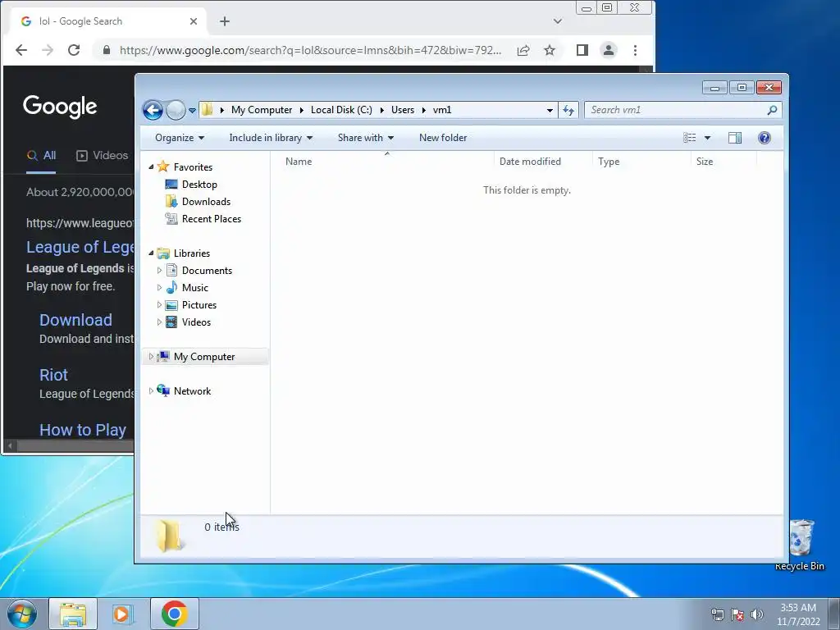Open the How to Play sitelink
Image resolution: width=840 pixels, height=630 pixels.
(x=83, y=430)
